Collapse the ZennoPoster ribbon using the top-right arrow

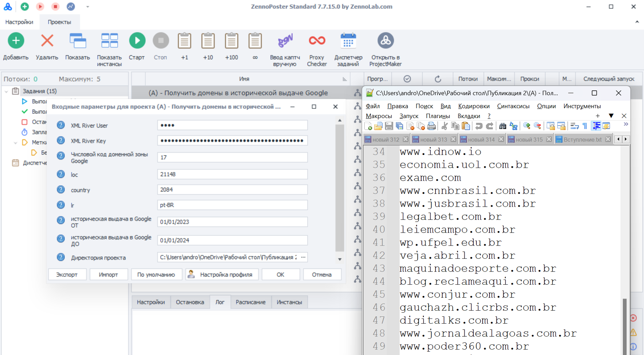point(637,22)
